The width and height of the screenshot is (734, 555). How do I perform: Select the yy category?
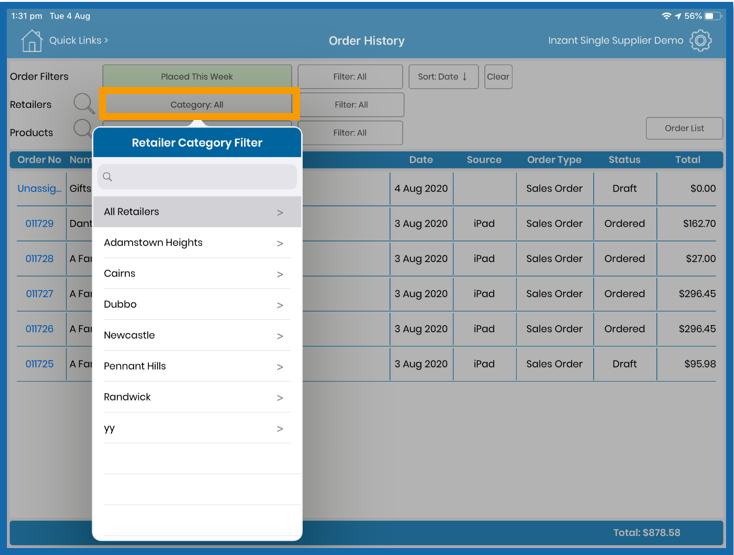pyautogui.click(x=197, y=428)
